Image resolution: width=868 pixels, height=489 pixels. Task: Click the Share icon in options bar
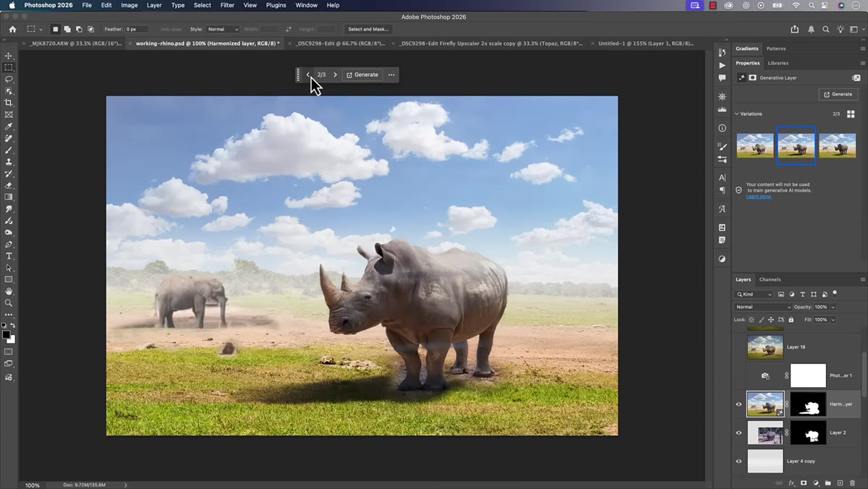[795, 29]
